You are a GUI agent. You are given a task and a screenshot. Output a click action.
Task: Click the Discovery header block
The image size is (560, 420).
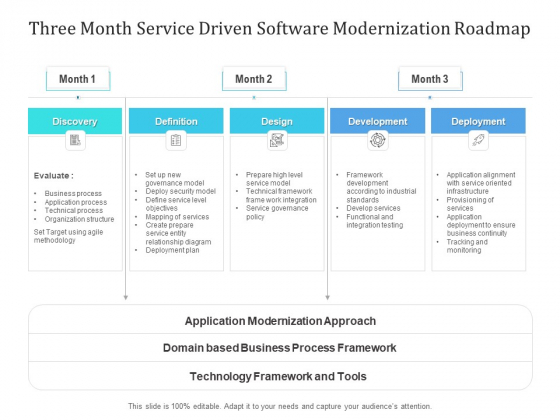(75, 121)
